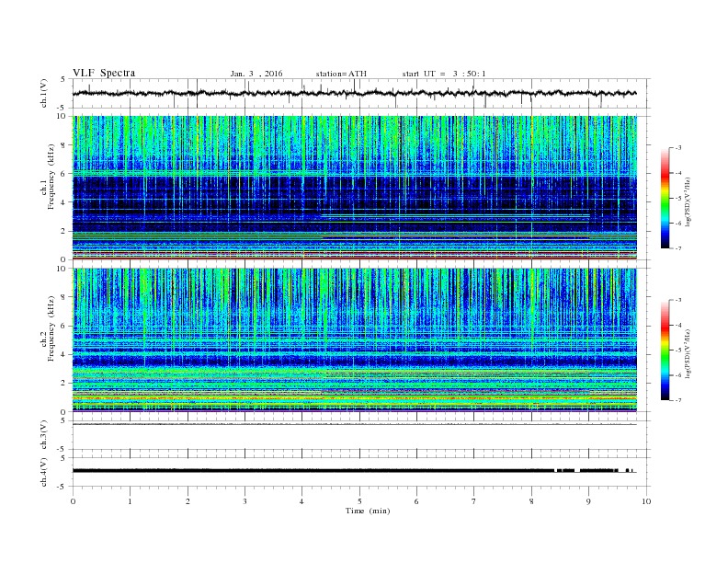Click the ch.1 voltage waveform trace

354,93
